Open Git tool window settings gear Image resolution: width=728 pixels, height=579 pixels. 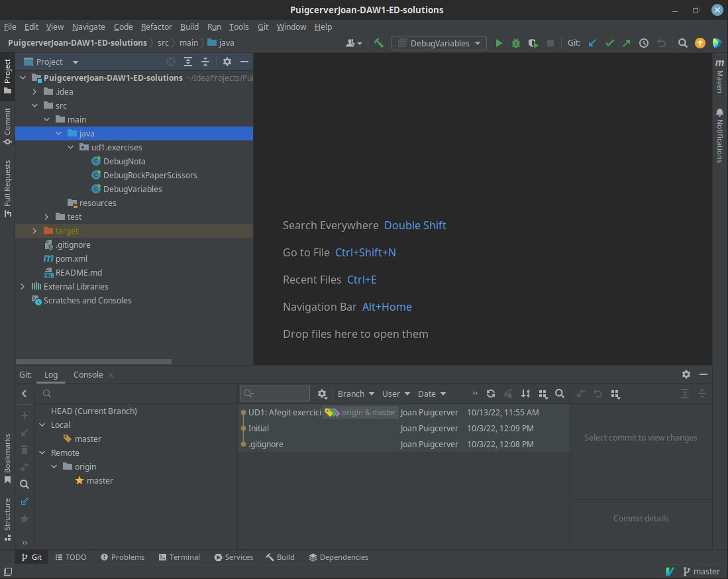(686, 374)
